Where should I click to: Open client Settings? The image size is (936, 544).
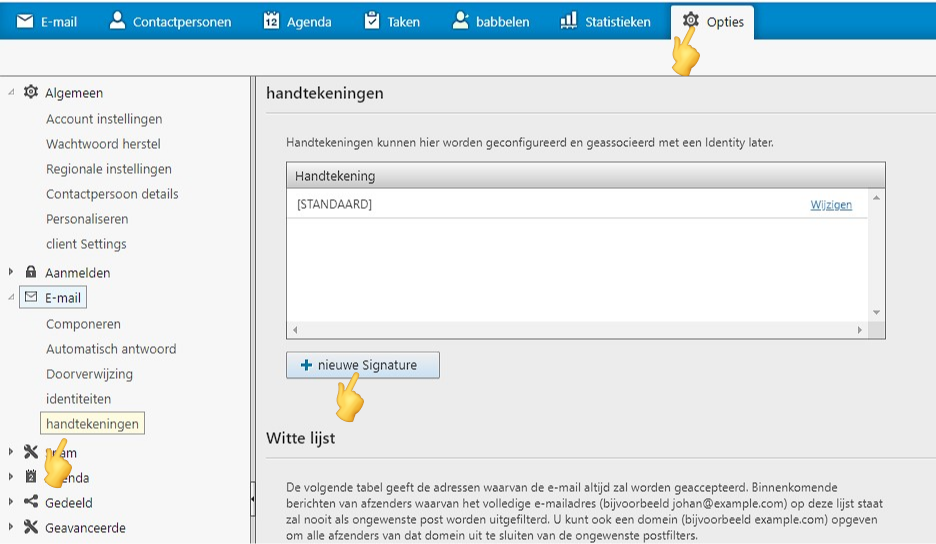[x=86, y=244]
